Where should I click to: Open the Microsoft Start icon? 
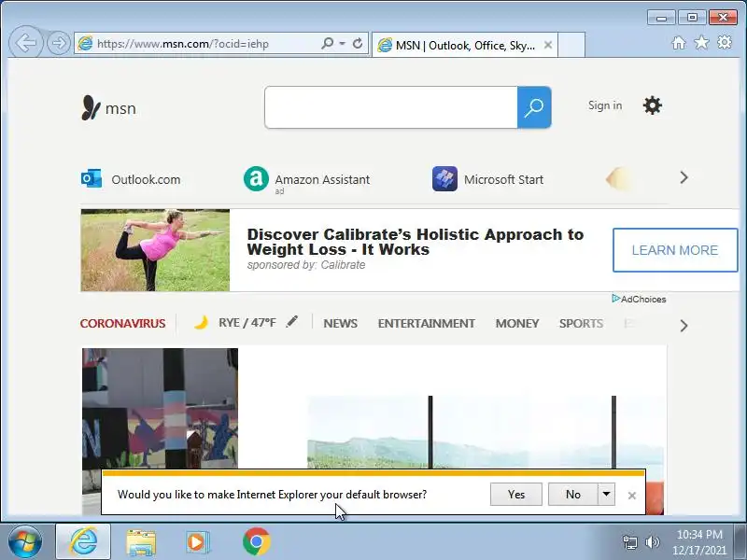444,178
